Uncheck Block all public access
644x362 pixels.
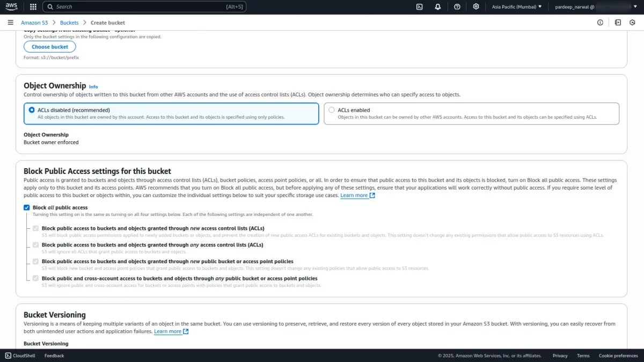click(x=26, y=207)
